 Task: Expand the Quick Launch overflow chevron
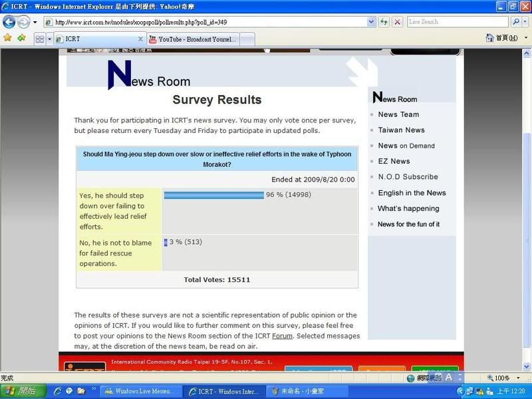(x=93, y=389)
